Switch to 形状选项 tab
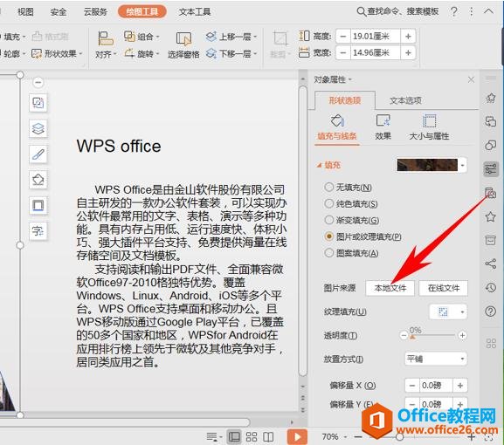 tap(344, 100)
